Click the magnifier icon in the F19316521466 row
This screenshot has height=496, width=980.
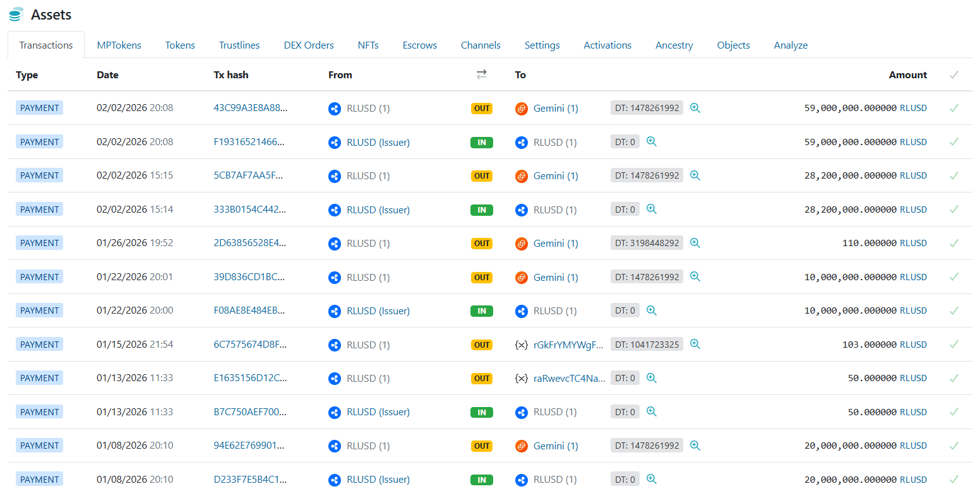click(651, 142)
